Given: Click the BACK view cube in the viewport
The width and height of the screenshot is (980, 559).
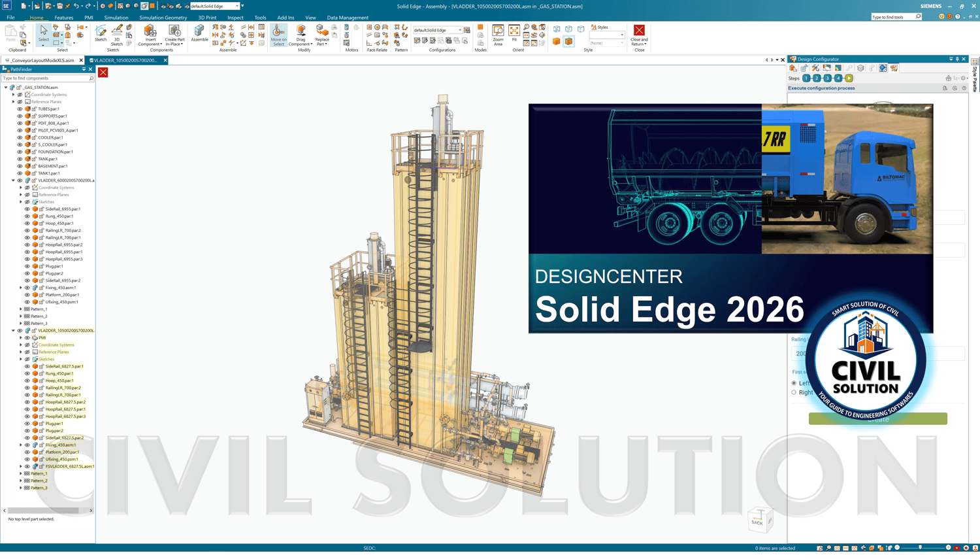Looking at the screenshot, I should [758, 521].
